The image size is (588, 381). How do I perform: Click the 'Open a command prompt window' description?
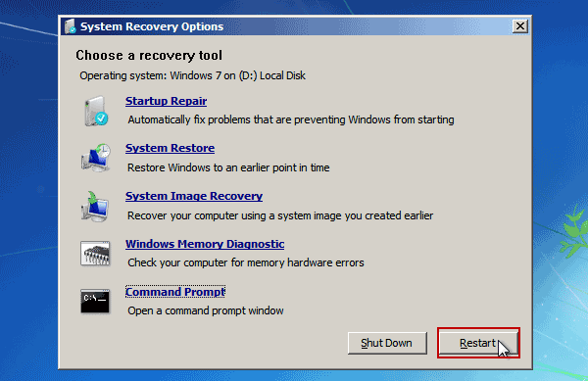(x=206, y=310)
